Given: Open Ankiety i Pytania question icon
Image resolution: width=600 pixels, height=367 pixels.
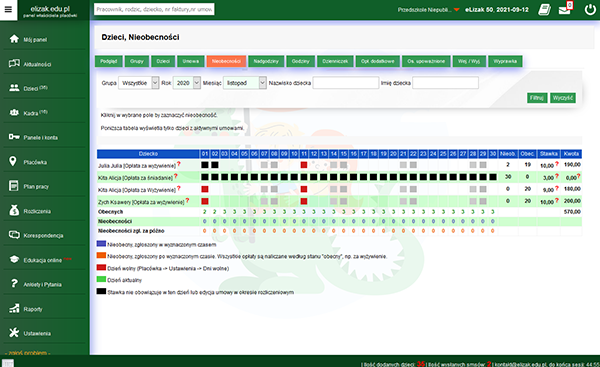Looking at the screenshot, I should pyautogui.click(x=14, y=284).
